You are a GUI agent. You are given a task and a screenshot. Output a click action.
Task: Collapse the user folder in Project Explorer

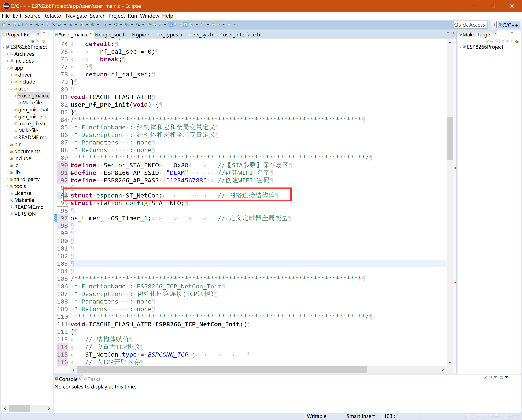coord(12,89)
